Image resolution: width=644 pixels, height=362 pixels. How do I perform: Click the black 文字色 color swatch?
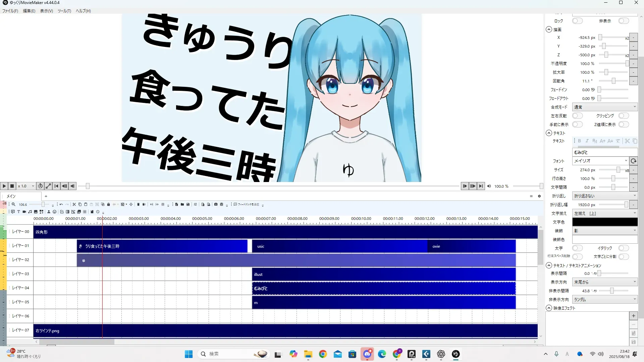[604, 222]
